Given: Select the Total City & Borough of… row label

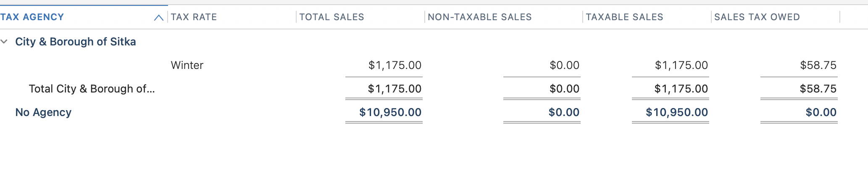Looking at the screenshot, I should pos(92,89).
